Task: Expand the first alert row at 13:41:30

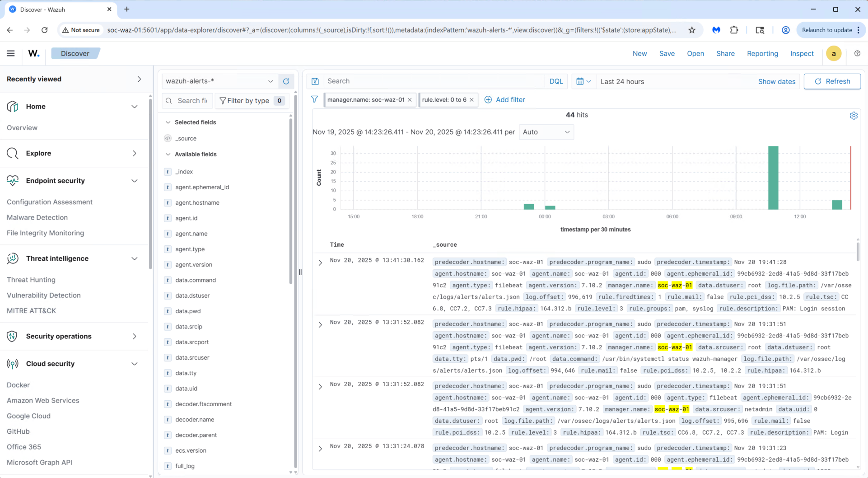Action: (x=320, y=262)
